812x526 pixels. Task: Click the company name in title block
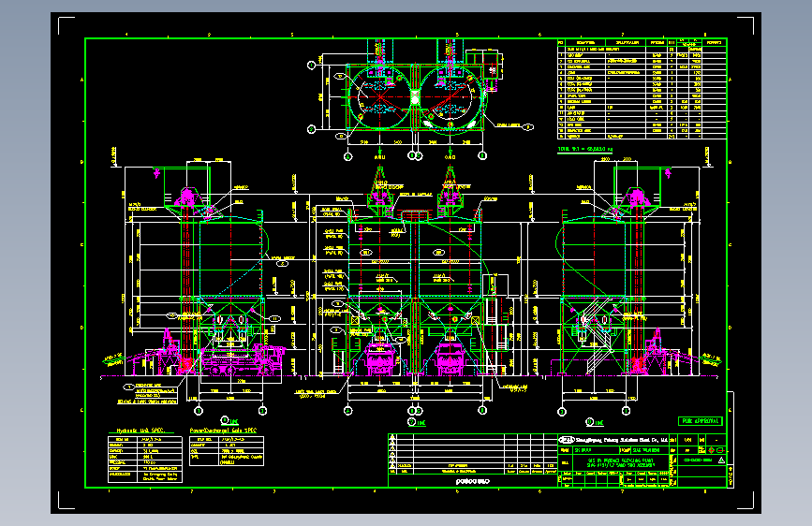click(x=622, y=440)
